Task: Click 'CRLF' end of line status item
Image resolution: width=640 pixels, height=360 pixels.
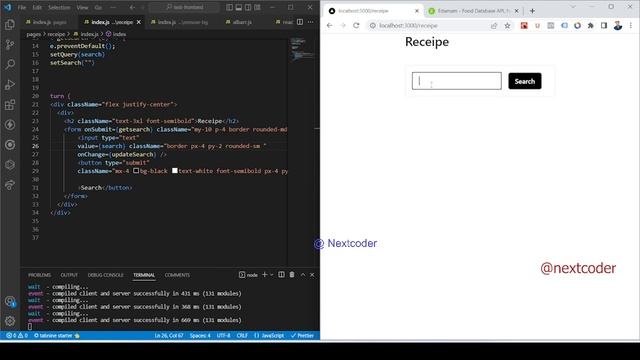Action: 242,336
